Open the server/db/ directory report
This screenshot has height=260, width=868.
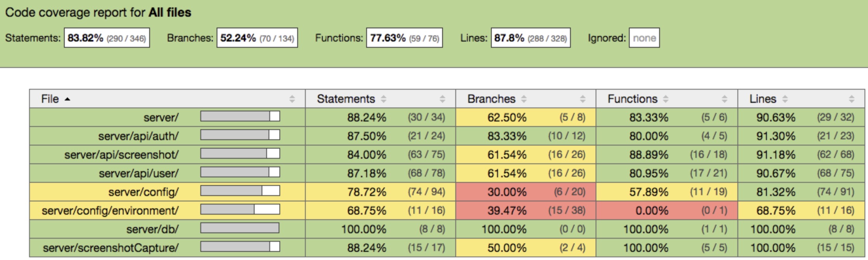click(152, 229)
